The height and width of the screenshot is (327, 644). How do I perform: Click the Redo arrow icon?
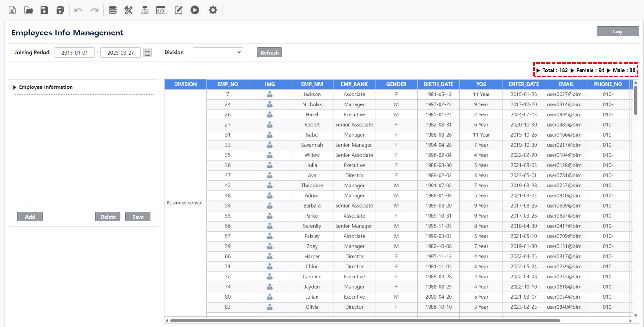[x=94, y=10]
